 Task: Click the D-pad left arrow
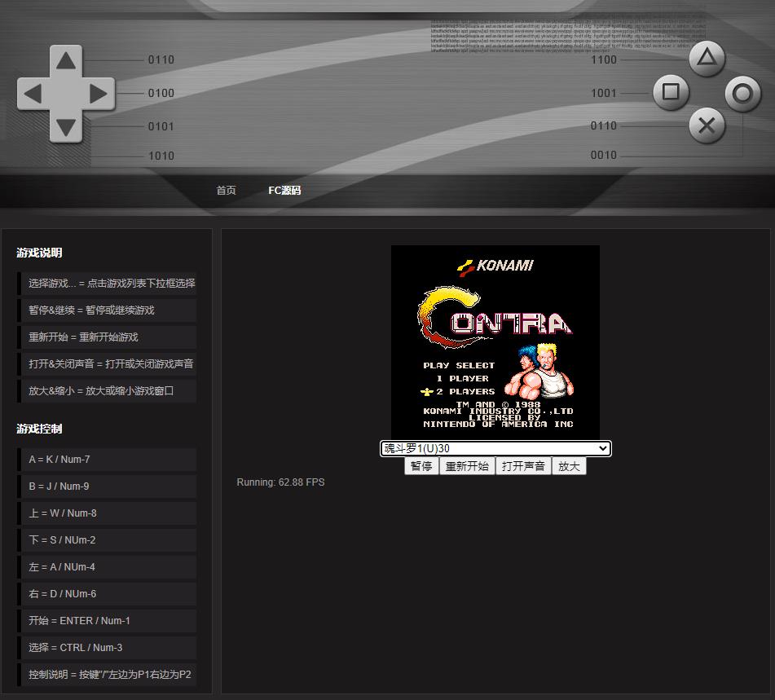tap(33, 94)
